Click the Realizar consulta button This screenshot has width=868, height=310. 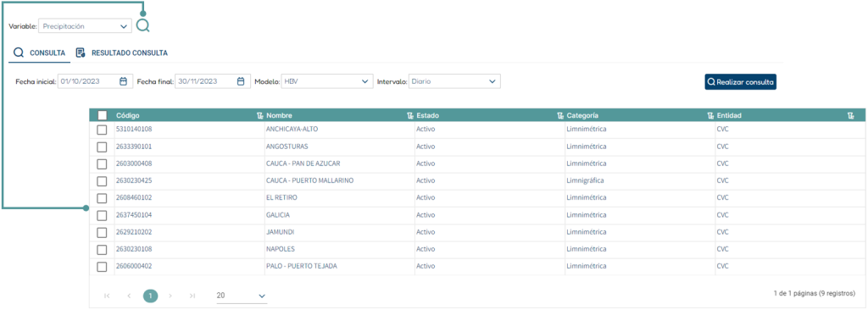740,82
